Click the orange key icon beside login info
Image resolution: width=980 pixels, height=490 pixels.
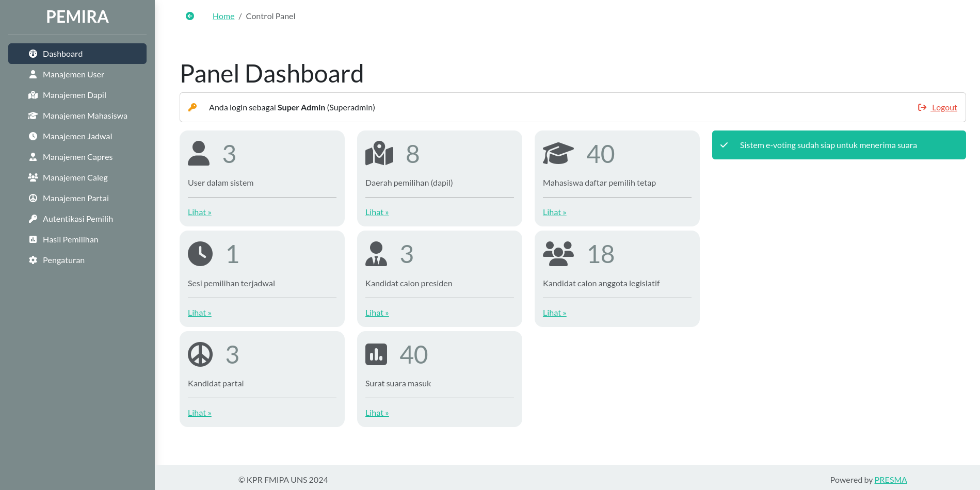(192, 107)
